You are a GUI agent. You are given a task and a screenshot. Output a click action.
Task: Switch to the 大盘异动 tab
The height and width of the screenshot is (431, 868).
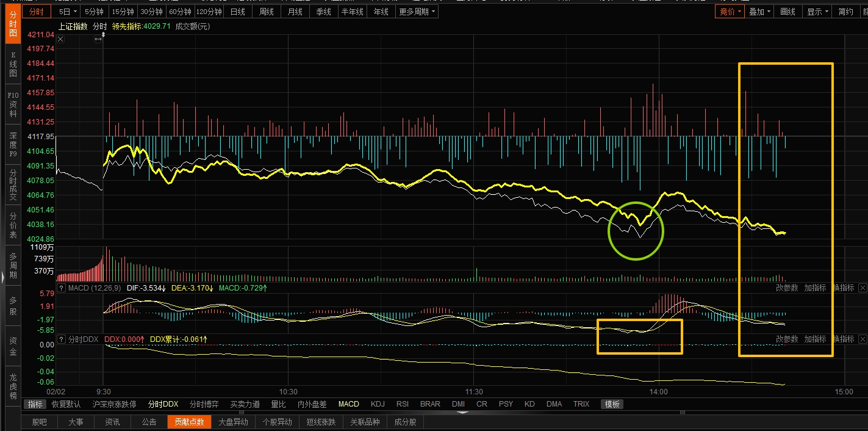(x=233, y=422)
